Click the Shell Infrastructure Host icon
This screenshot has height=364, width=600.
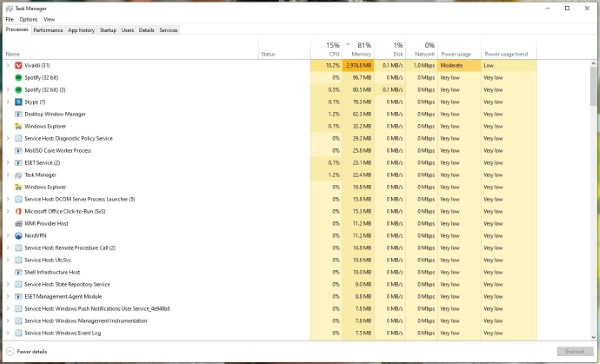18,272
